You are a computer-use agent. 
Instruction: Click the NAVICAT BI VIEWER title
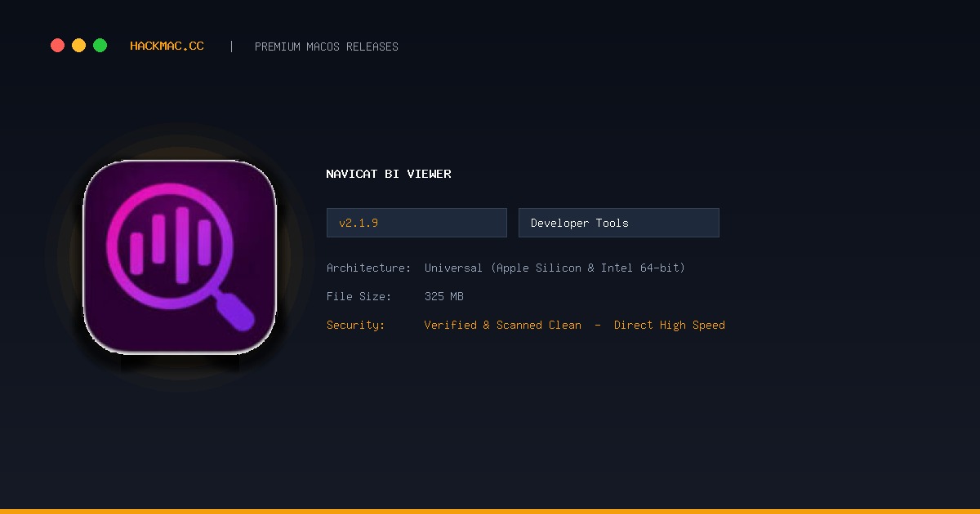[389, 174]
